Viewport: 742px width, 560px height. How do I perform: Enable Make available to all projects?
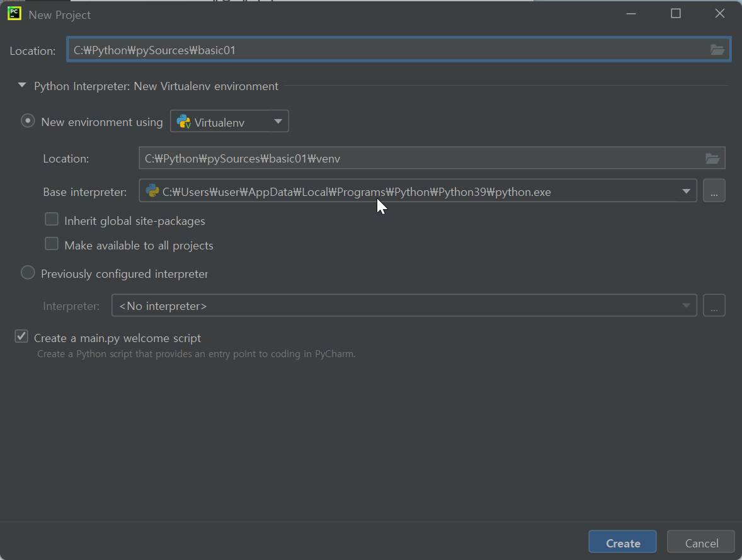[52, 244]
